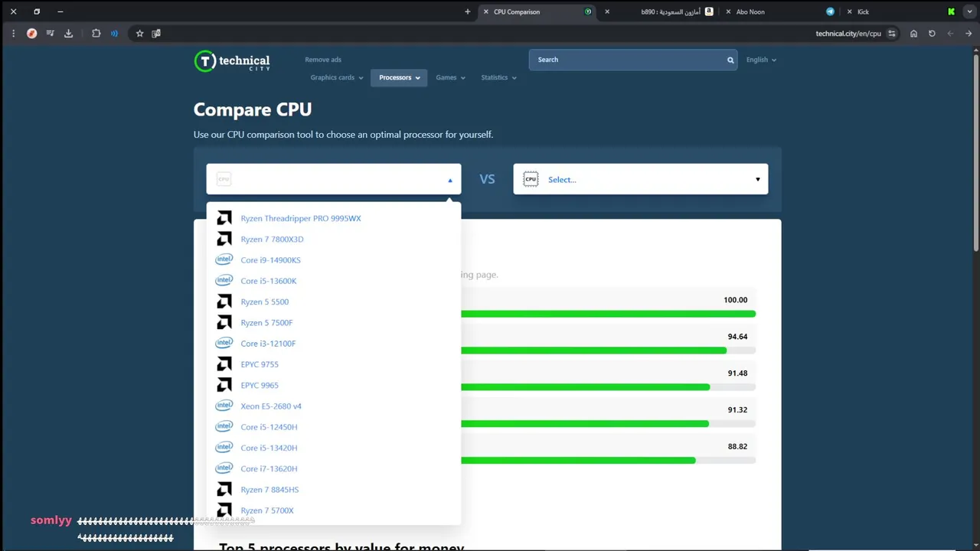This screenshot has height=551, width=980.
Task: Switch to the Kick tab
Action: [x=901, y=11]
